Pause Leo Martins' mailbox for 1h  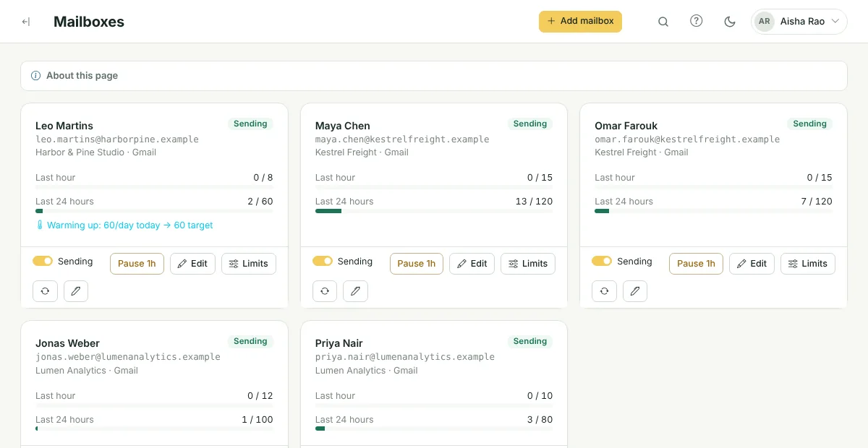click(137, 264)
